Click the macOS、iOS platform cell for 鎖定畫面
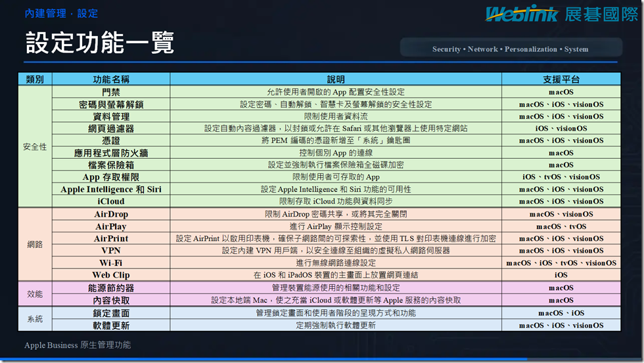 point(561,313)
